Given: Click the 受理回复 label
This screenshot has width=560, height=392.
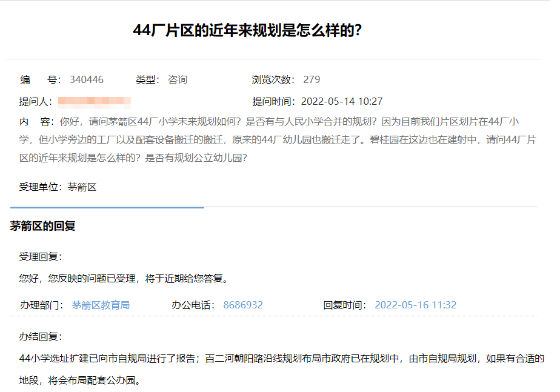Looking at the screenshot, I should (x=40, y=257).
